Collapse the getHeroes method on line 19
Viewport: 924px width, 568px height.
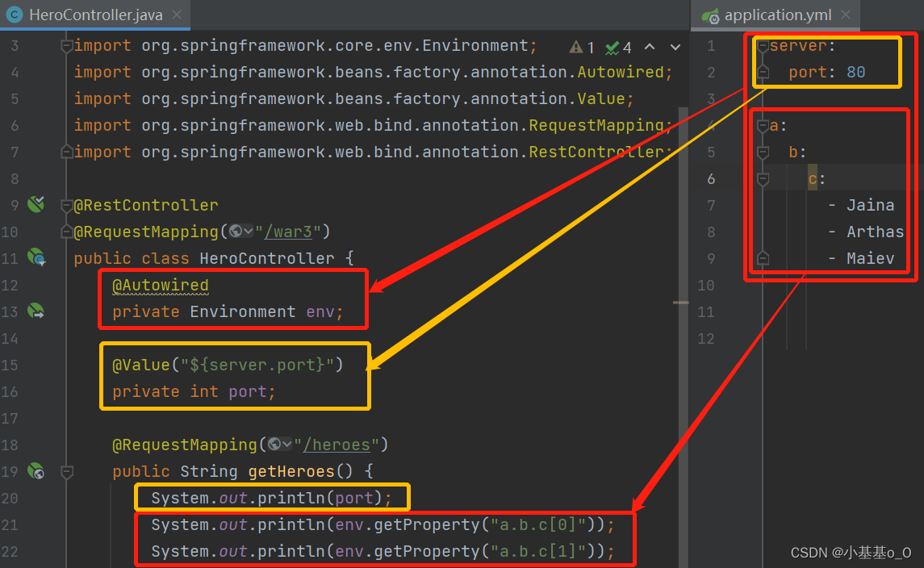pos(67,471)
